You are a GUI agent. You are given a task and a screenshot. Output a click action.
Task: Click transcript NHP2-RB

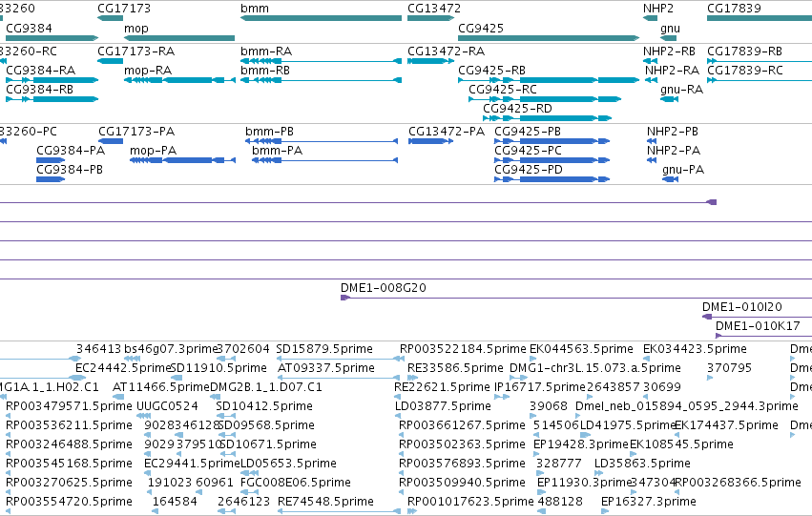650,61
